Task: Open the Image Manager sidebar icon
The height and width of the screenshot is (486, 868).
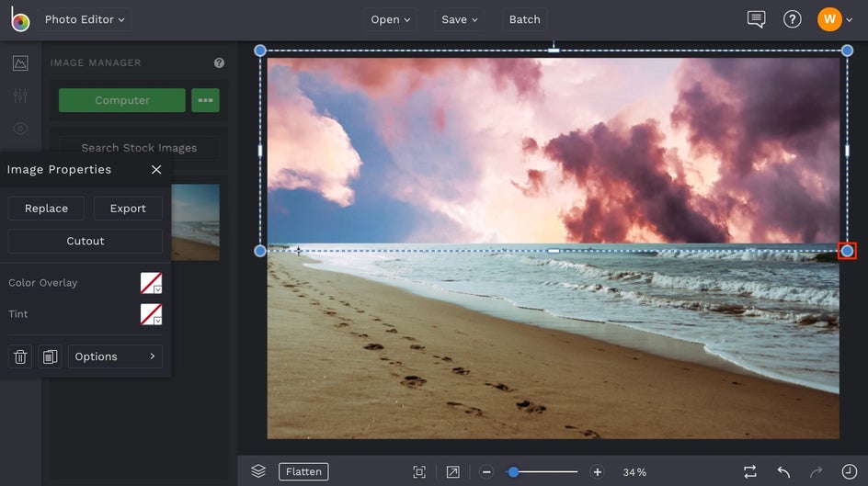Action: coord(20,63)
